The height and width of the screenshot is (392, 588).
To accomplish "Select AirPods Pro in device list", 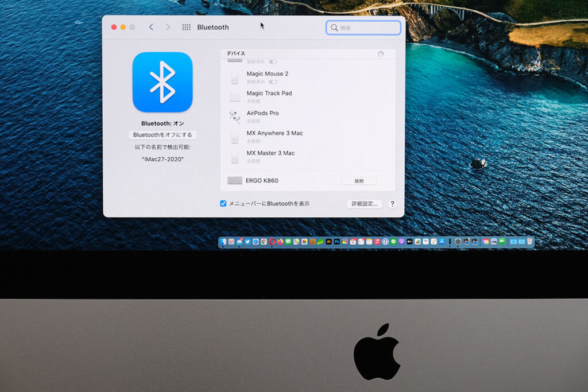I will pyautogui.click(x=308, y=117).
